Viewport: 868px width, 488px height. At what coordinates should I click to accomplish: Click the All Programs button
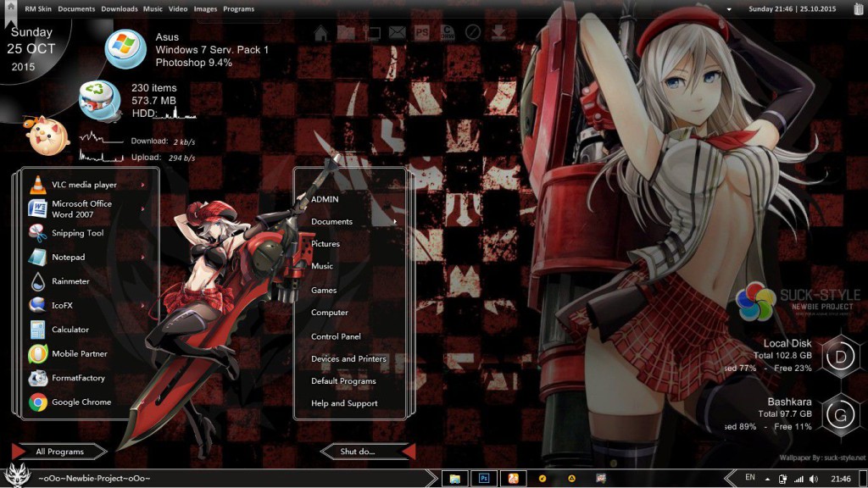60,452
